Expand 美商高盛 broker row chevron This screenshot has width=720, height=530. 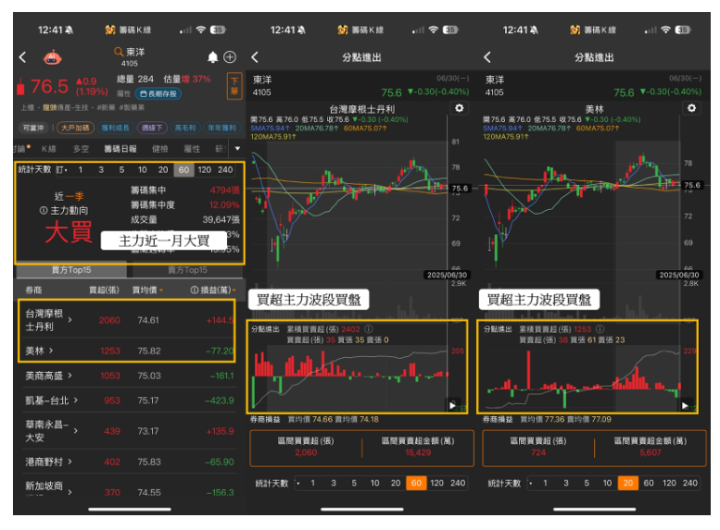[70, 376]
